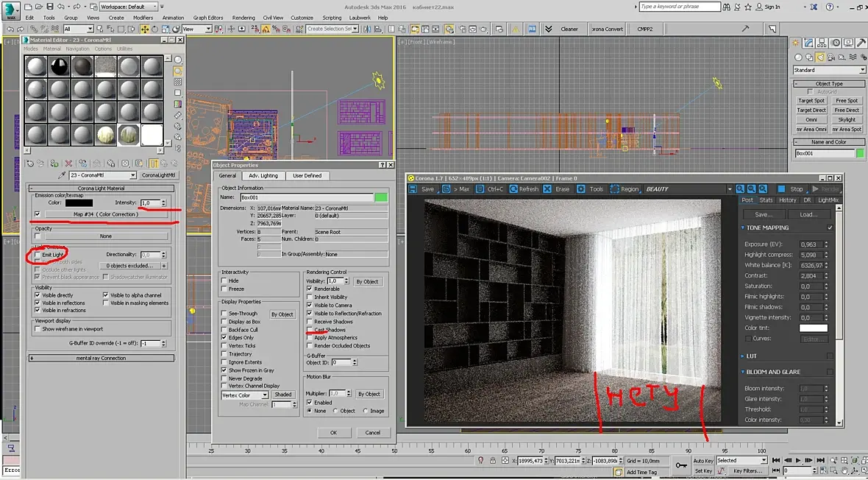Viewport: 868px width, 480px height.
Task: Switch to the LightMix tab
Action: point(828,200)
